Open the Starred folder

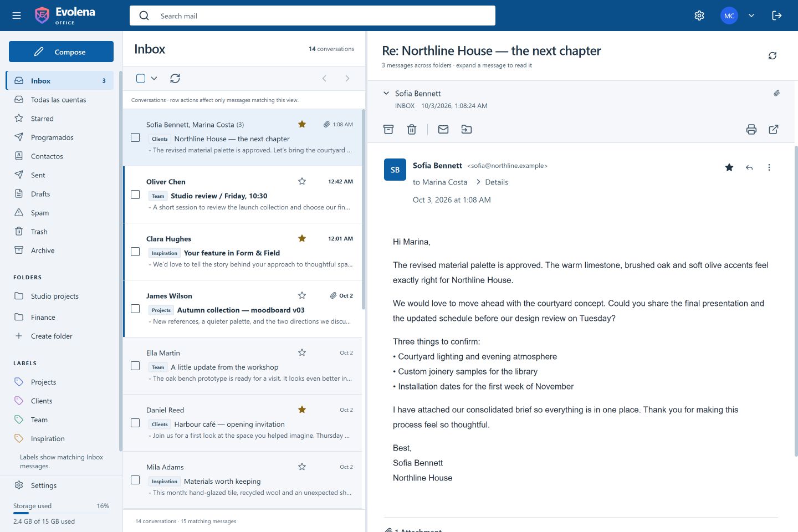(60, 119)
